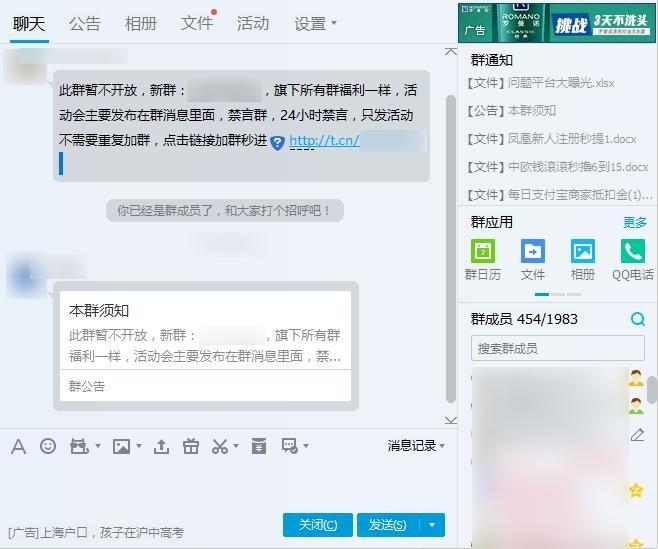
Task: Expand the screenshot options arrow
Action: [x=236, y=446]
